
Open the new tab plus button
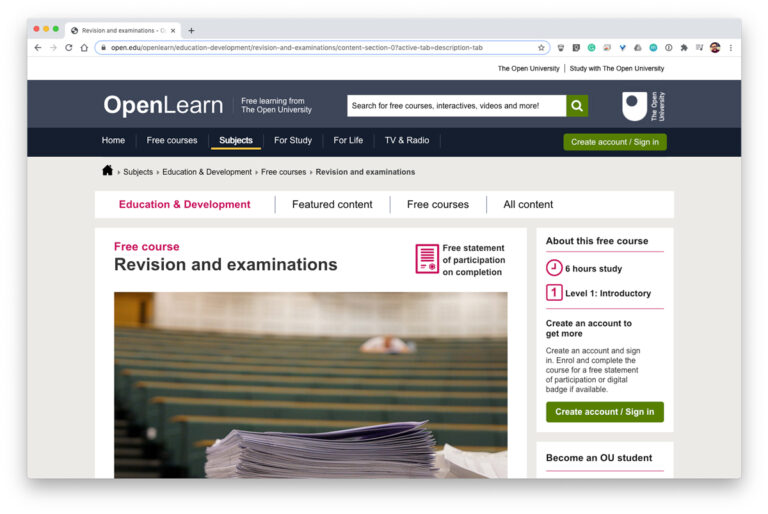(x=192, y=30)
